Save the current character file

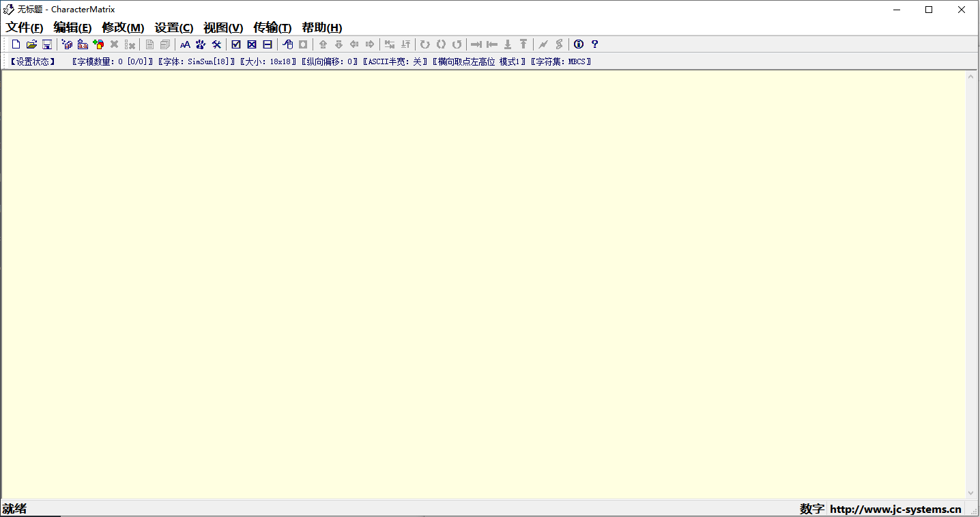tap(47, 44)
